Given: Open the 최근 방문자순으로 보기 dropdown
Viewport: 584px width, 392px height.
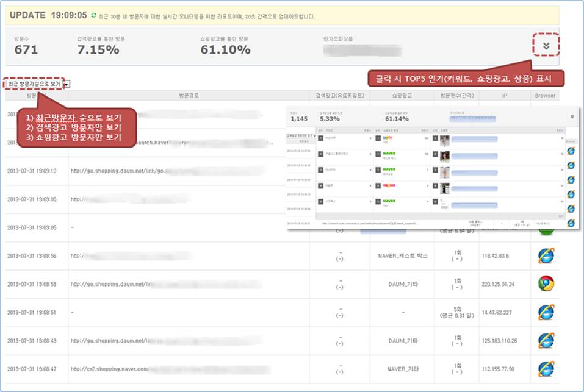Looking at the screenshot, I should (66, 84).
